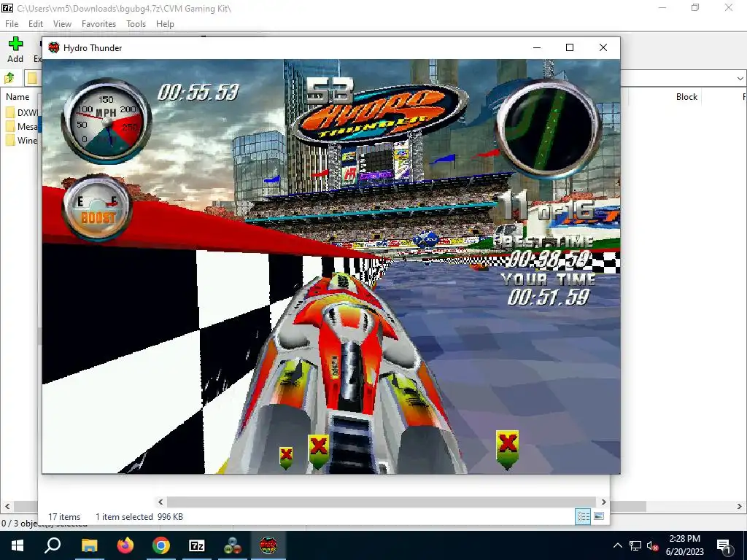Open the Tools menu in 7-Zip
Image resolution: width=747 pixels, height=560 pixels.
tap(136, 24)
